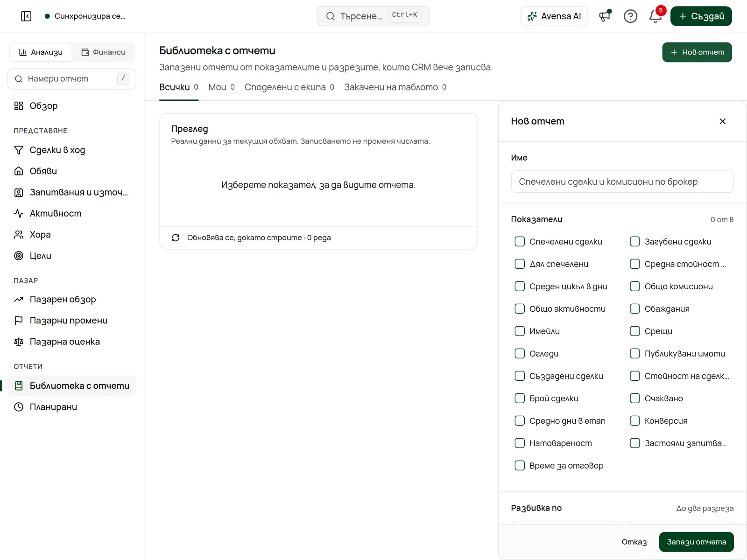Click the Сделки в ход funnel icon

tap(19, 150)
